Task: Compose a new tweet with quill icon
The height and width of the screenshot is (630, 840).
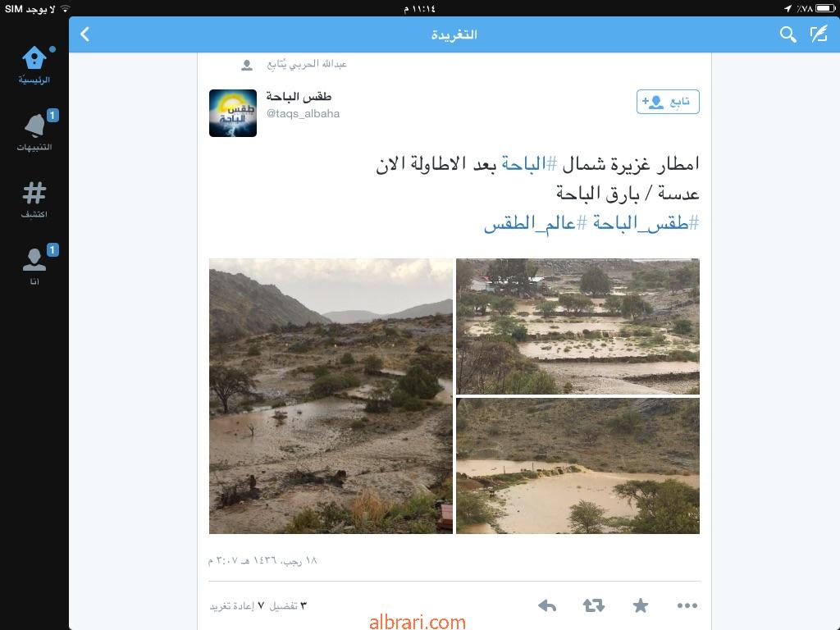Action: point(819,34)
